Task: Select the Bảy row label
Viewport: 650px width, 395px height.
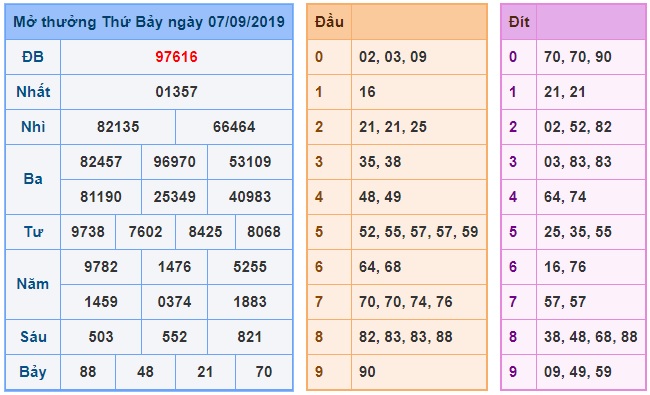Action: [33, 372]
